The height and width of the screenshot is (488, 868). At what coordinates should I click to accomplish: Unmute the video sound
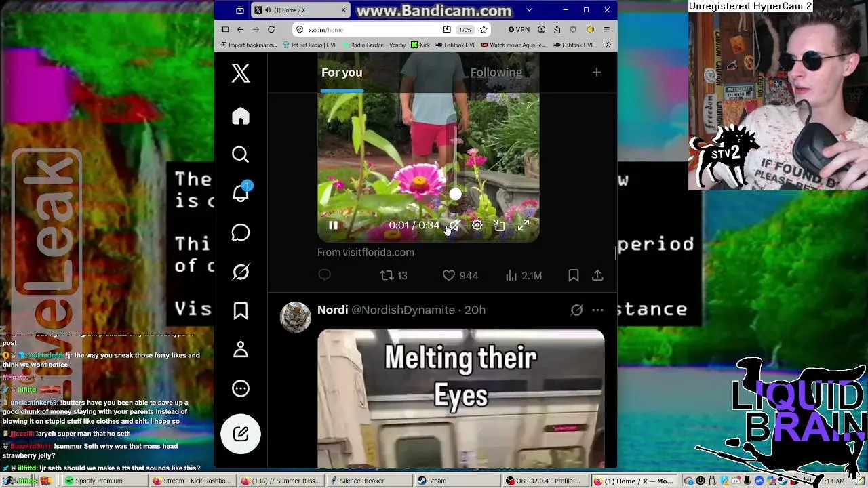click(454, 226)
